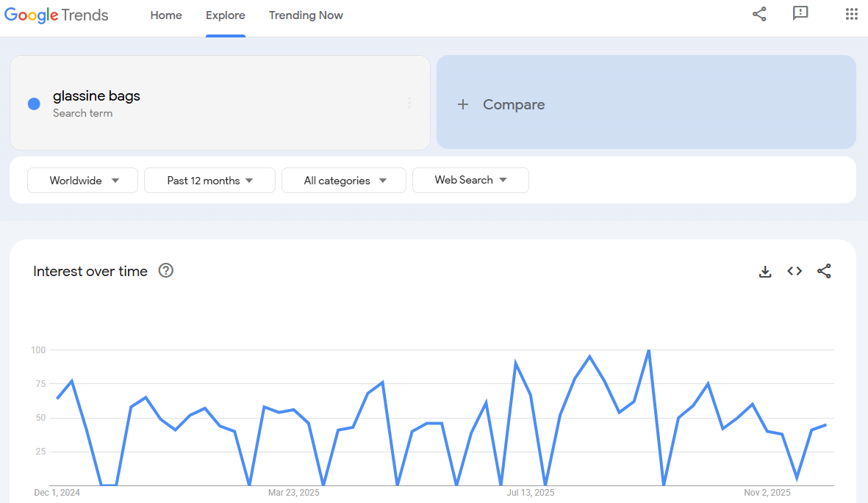
Task: Open the embed code icon for chart
Action: pyautogui.click(x=795, y=272)
